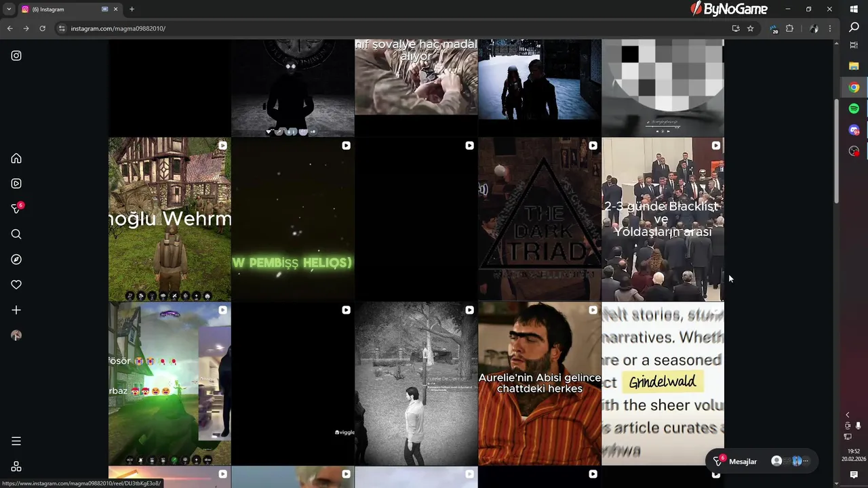Open File Explorer from taskbar
The width and height of the screenshot is (868, 488).
854,66
